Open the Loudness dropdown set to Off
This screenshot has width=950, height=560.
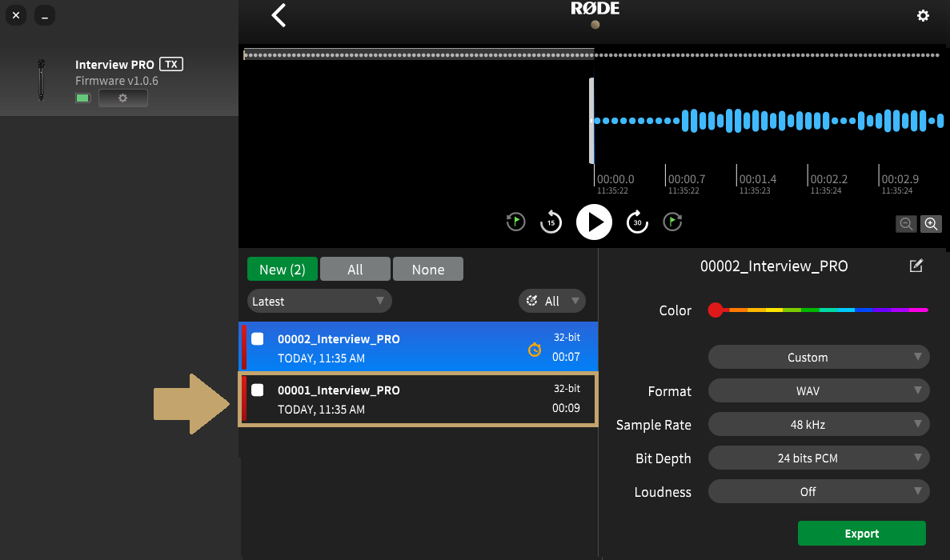tap(819, 491)
